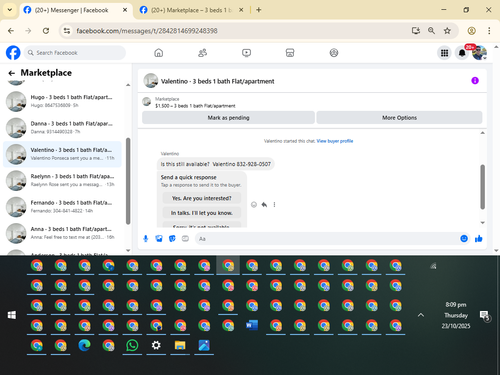Switch to the Marketplace – 3 beds tab
Screen dimensions: 500x375
click(x=191, y=10)
